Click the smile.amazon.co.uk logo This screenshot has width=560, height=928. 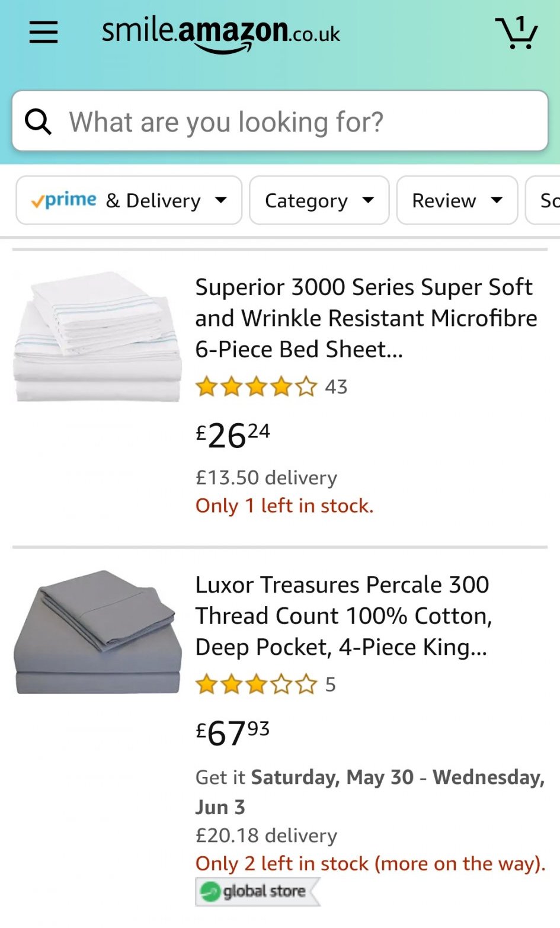(x=220, y=34)
